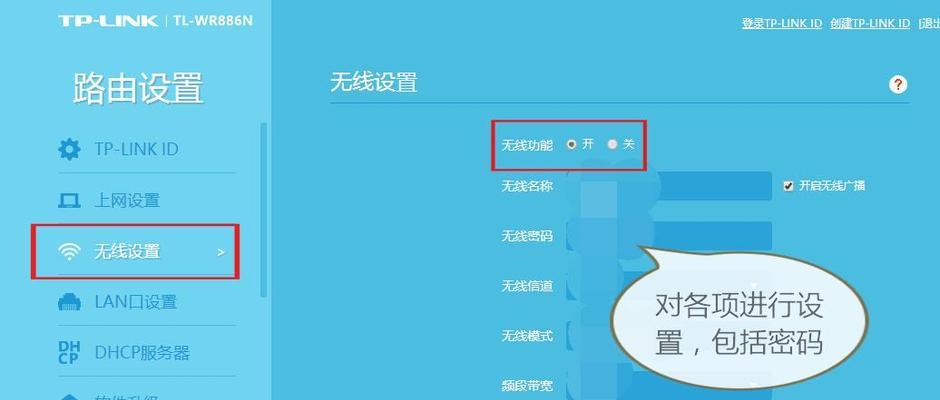Viewport: 940px width, 400px height.
Task: Click the DHCP icon in sidebar
Action: 68,353
